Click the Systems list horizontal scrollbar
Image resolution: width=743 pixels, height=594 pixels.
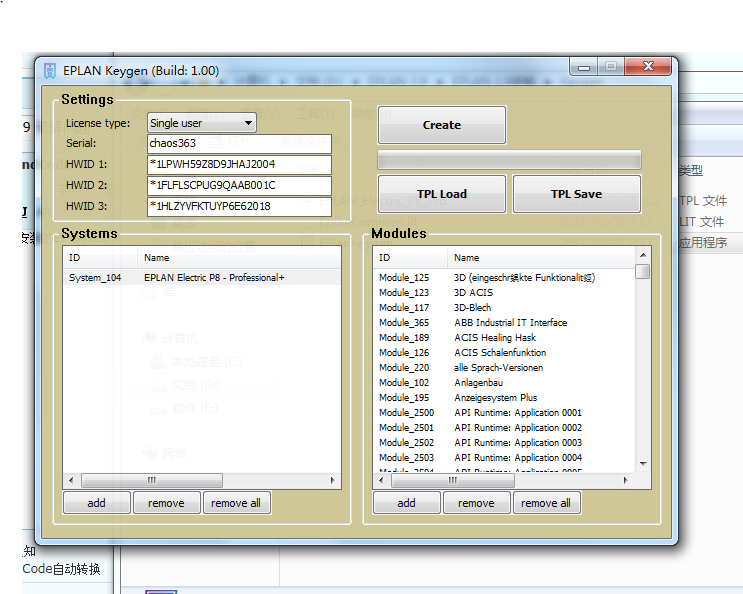(152, 480)
